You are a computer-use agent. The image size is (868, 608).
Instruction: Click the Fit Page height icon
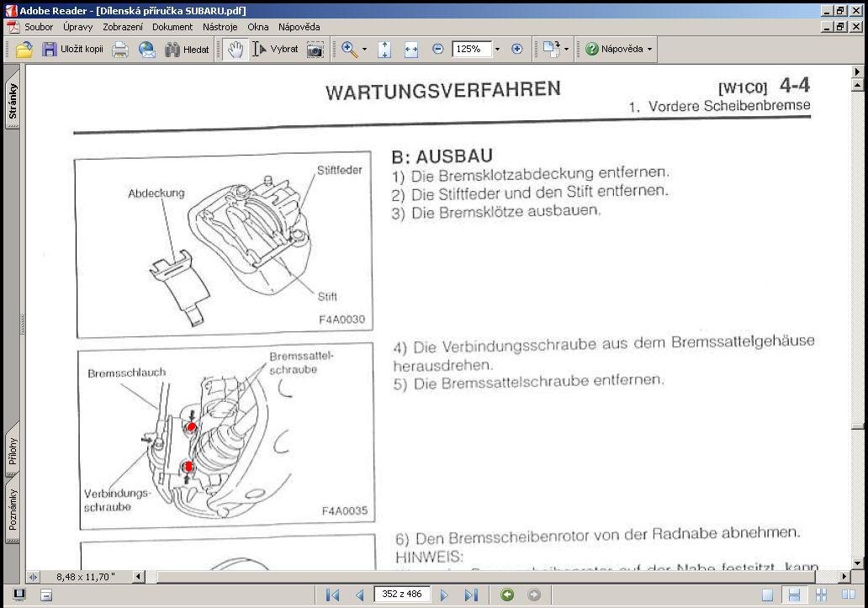(x=384, y=50)
